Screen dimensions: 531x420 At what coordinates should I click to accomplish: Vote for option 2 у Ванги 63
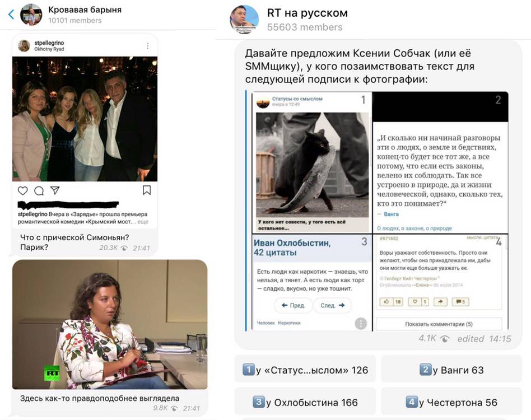[451, 369]
